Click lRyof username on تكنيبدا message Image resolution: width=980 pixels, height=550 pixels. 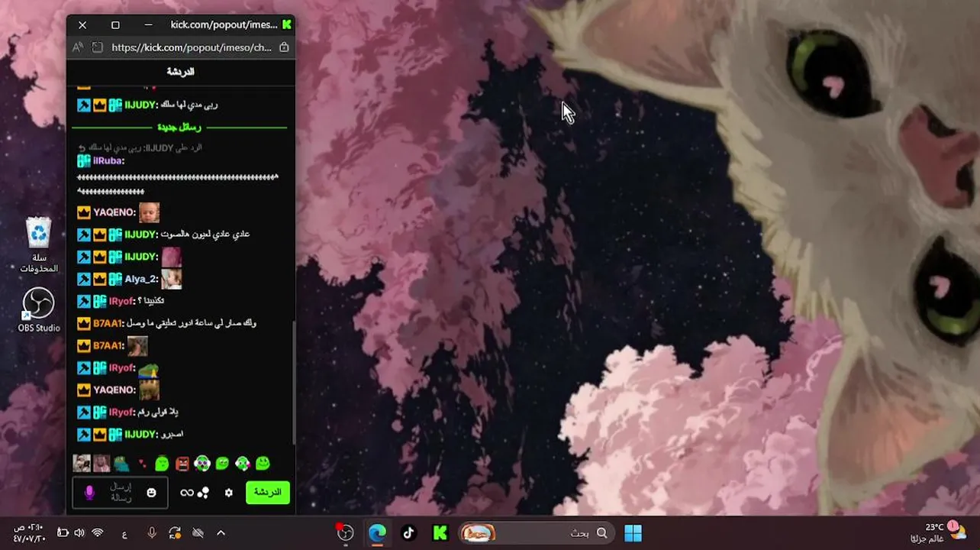coord(122,302)
